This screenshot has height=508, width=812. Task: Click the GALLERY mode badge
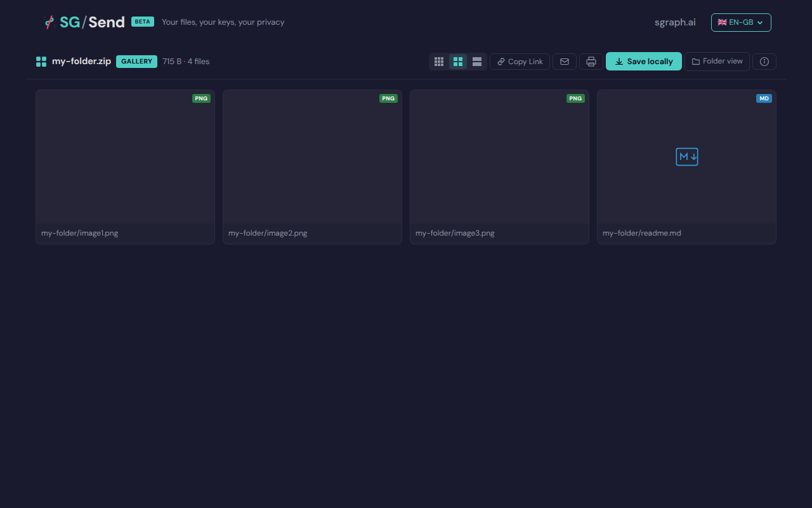pyautogui.click(x=136, y=62)
